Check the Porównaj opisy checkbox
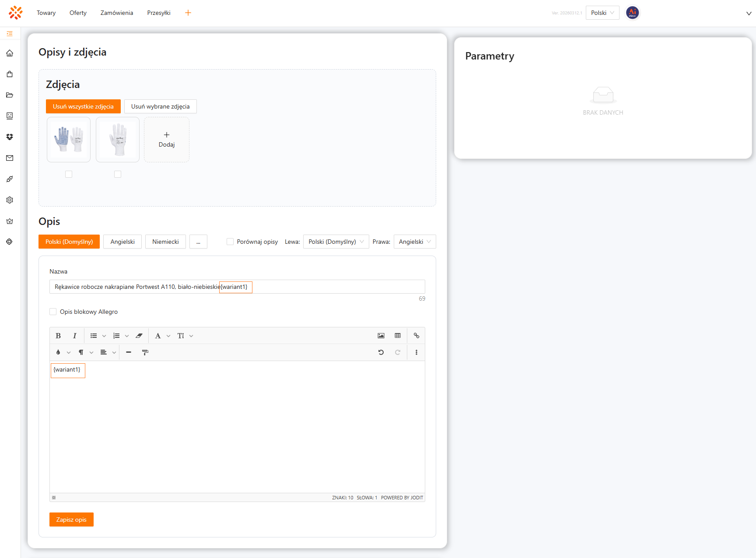The height and width of the screenshot is (558, 756). 230,242
